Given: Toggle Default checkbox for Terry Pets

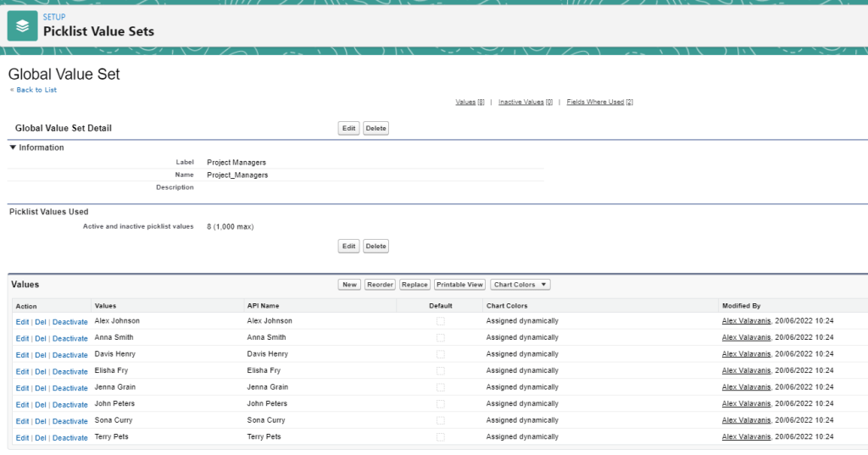Looking at the screenshot, I should click(440, 437).
